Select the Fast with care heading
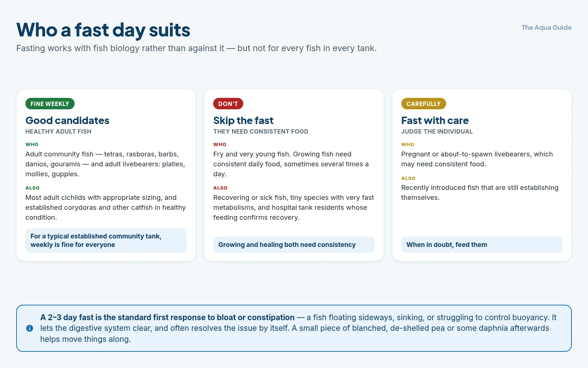Viewport: 588px width, 368px height. (435, 120)
